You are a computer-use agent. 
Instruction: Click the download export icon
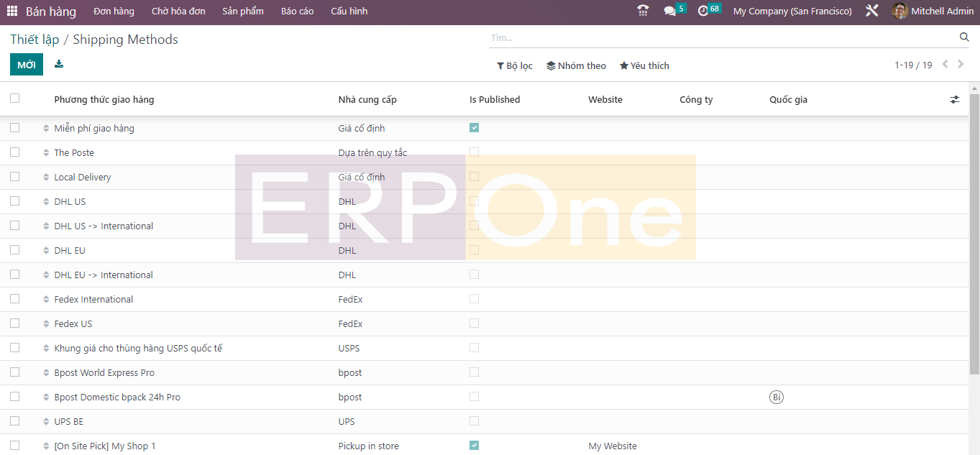click(x=59, y=64)
